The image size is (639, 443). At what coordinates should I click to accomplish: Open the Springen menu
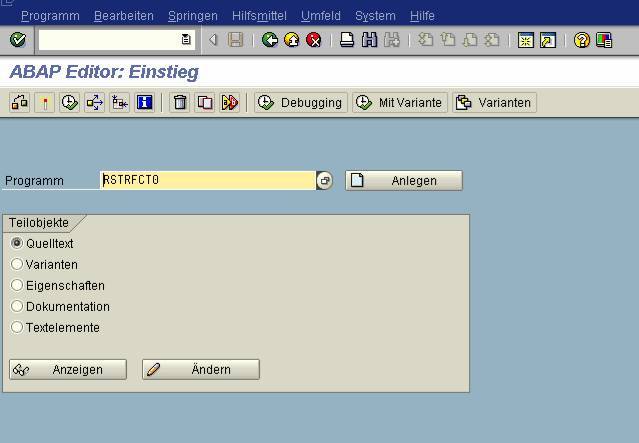pos(192,16)
